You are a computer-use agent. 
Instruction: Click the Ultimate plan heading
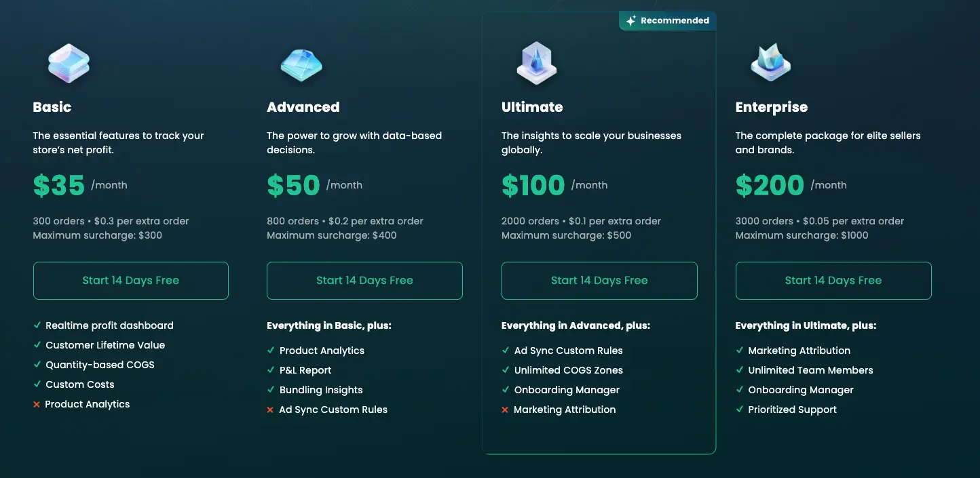(x=532, y=107)
